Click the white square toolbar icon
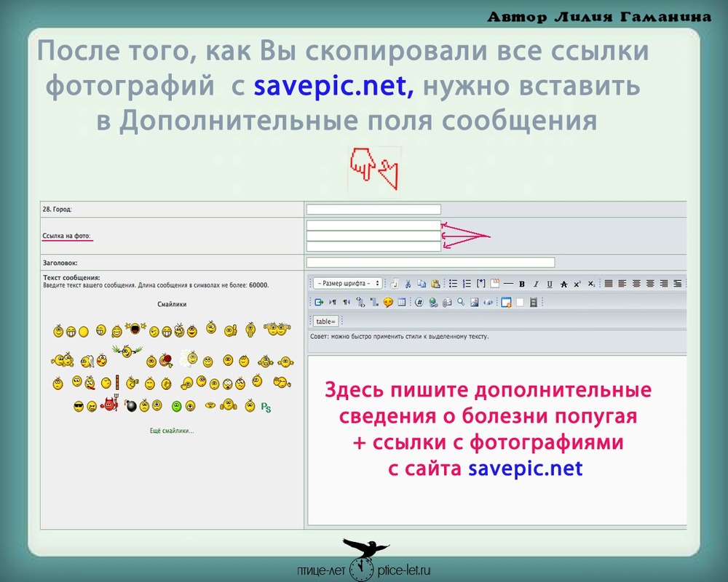Screen dimensions: 728x582 click(520, 303)
